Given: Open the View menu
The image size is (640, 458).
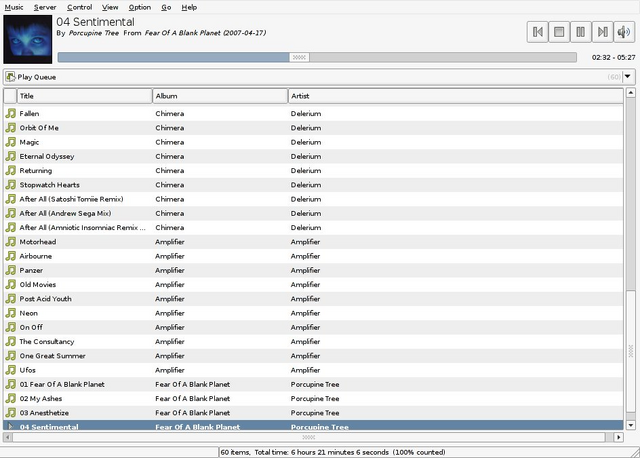Looking at the screenshot, I should coord(110,7).
